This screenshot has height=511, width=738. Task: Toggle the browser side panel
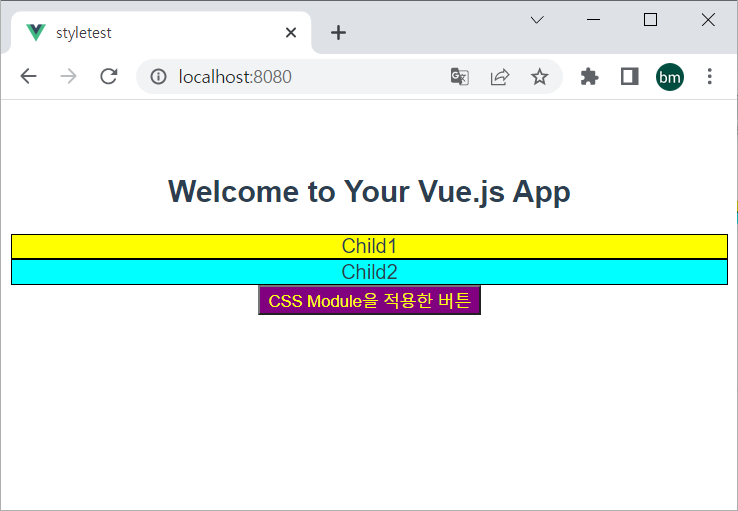630,76
